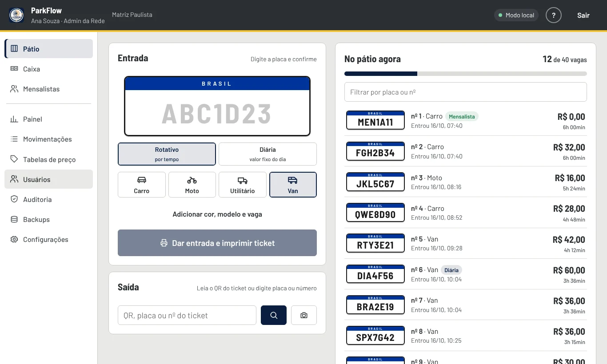Click the yard occupancy progress bar
Image resolution: width=607 pixels, height=364 pixels.
pyautogui.click(x=466, y=74)
